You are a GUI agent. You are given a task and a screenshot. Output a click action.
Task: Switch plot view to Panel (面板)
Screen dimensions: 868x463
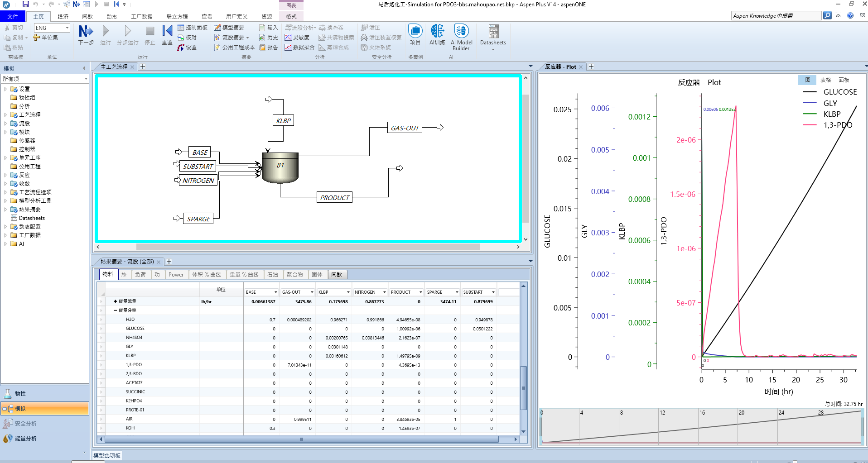click(x=844, y=80)
